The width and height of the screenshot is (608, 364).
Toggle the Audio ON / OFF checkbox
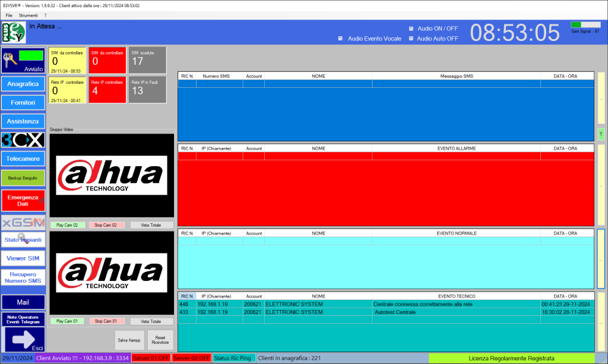[411, 29]
